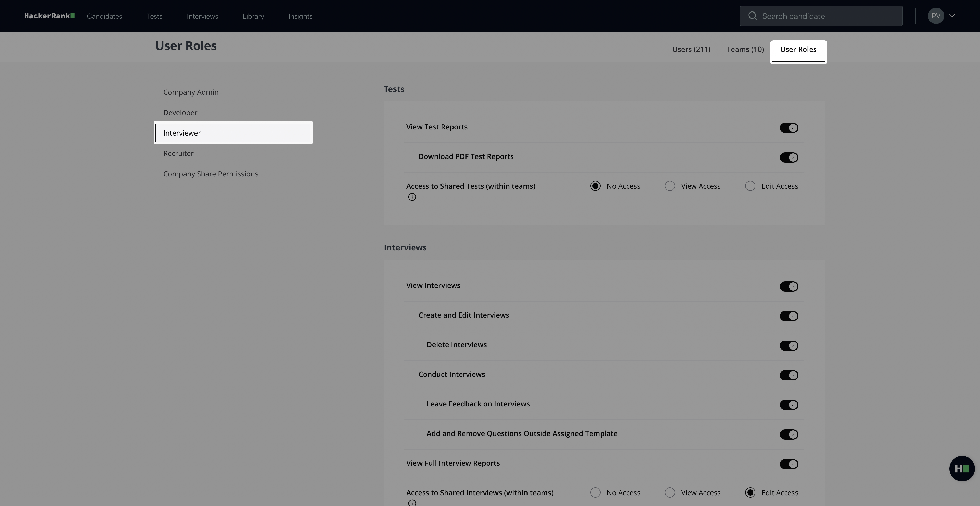Screen dimensions: 980x506
Task: Disable the Download PDF Test Reports toggle
Action: pos(789,158)
